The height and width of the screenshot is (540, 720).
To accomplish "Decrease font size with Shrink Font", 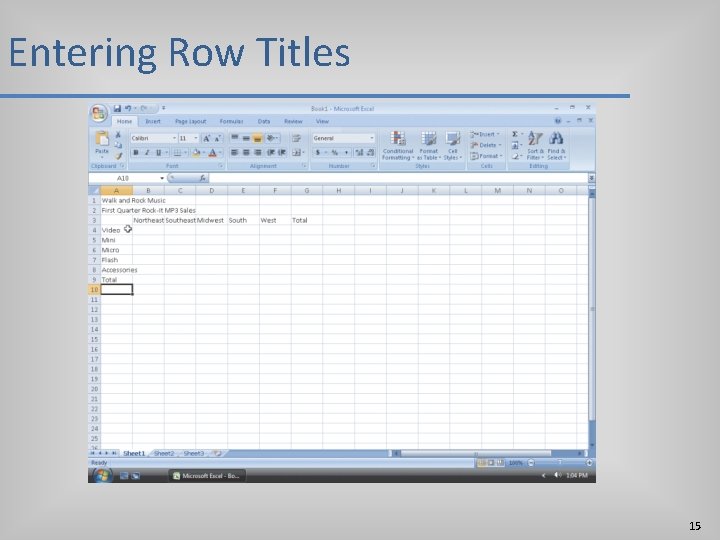I will pos(218,138).
